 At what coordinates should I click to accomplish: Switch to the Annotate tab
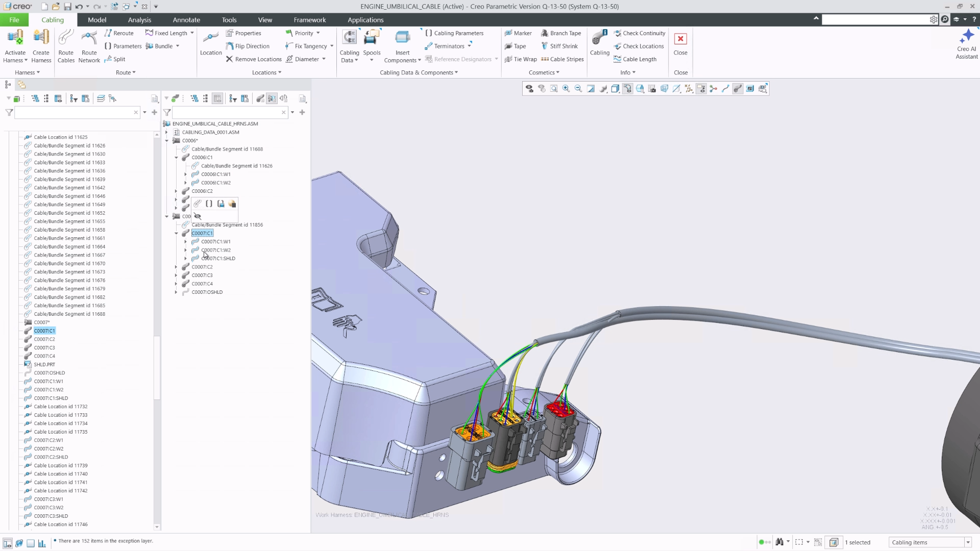click(186, 20)
